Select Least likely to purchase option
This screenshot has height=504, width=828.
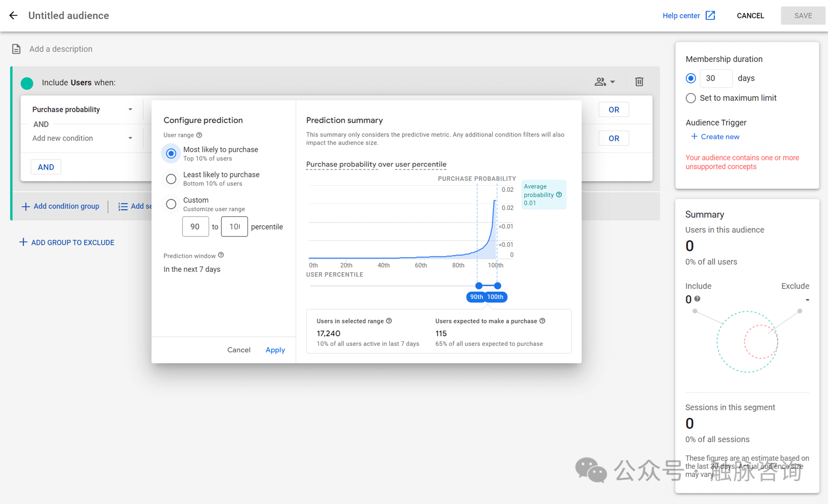pos(171,179)
